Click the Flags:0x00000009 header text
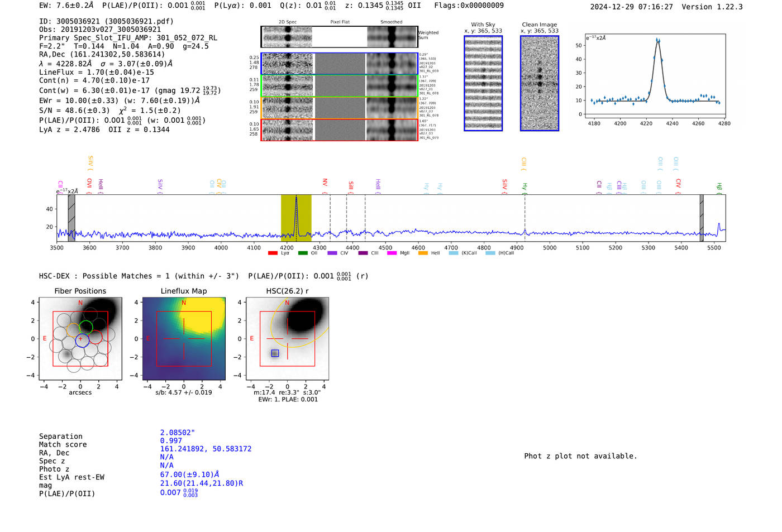The height and width of the screenshot is (532, 782). tap(469, 5)
